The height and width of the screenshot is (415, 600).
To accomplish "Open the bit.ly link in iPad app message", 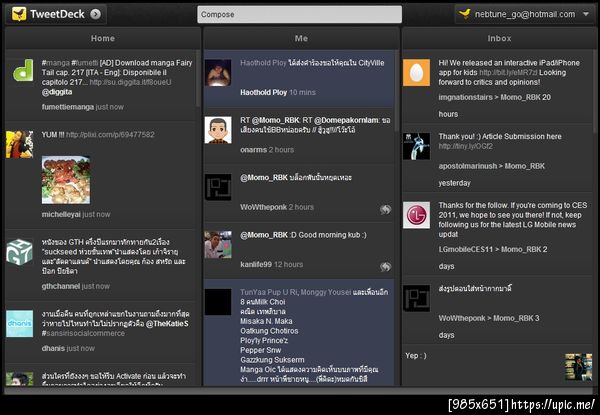I will [x=508, y=73].
